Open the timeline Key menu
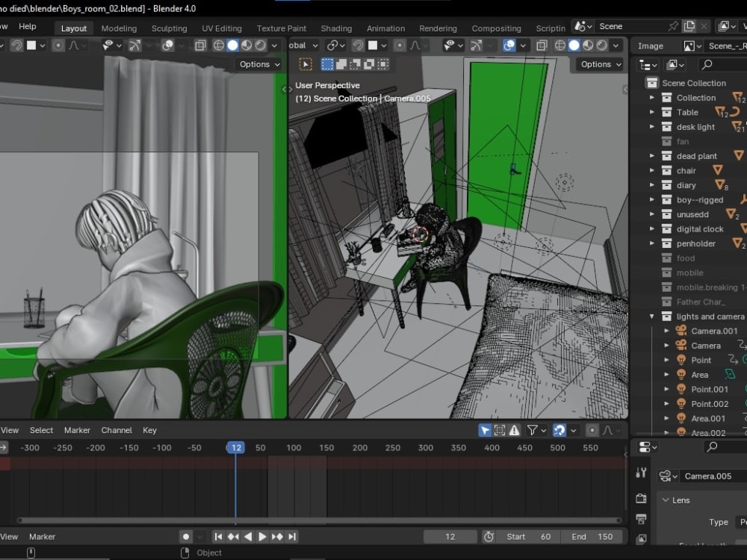Screen dimensions: 747x560 pos(149,430)
